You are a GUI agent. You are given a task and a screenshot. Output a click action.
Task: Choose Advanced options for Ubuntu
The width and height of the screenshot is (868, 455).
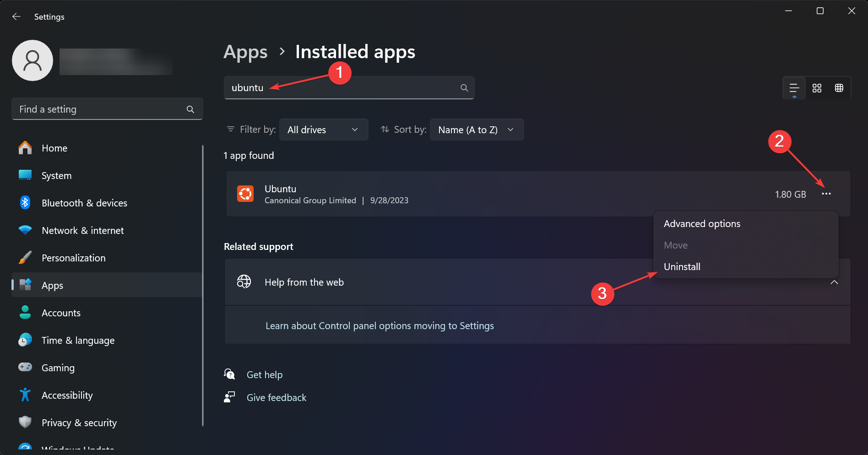702,223
